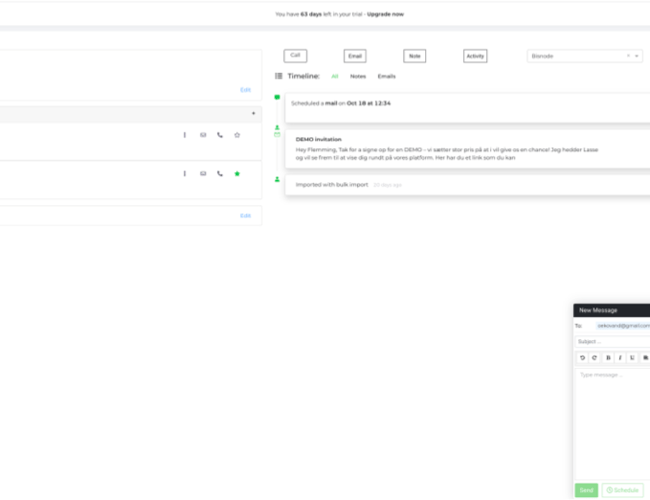Click the Upgrade now link

pyautogui.click(x=385, y=14)
